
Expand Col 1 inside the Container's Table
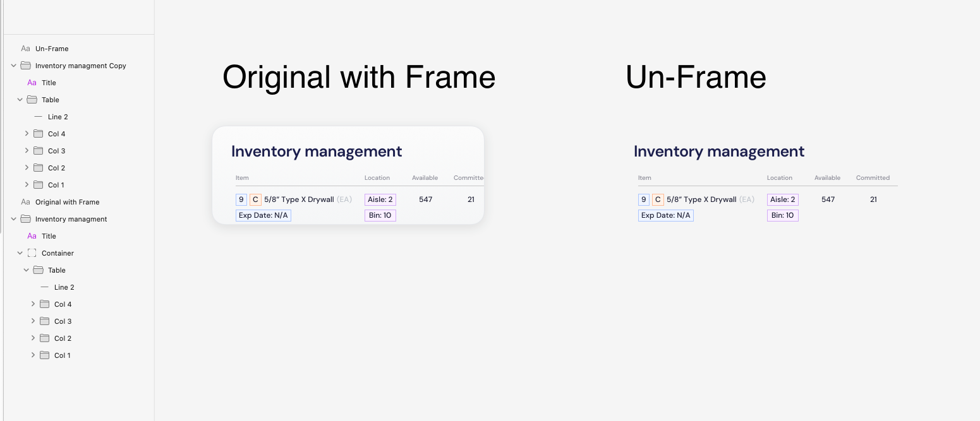pos(33,355)
